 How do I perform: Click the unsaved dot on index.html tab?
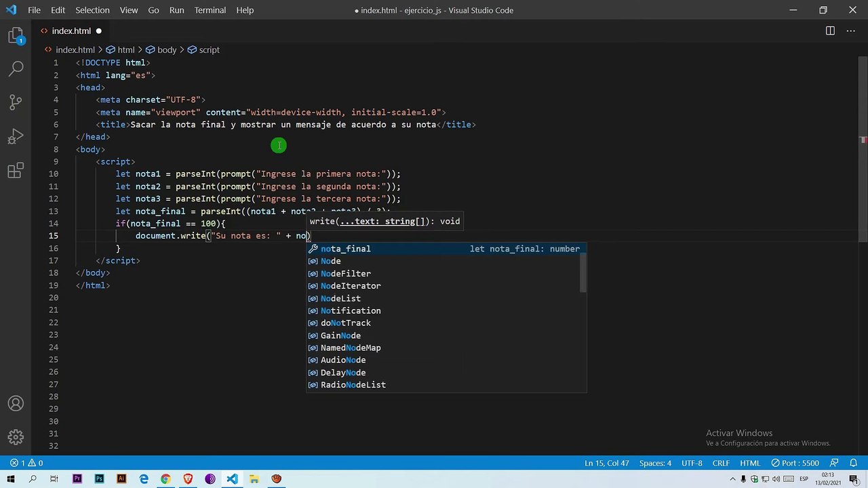[x=98, y=30]
